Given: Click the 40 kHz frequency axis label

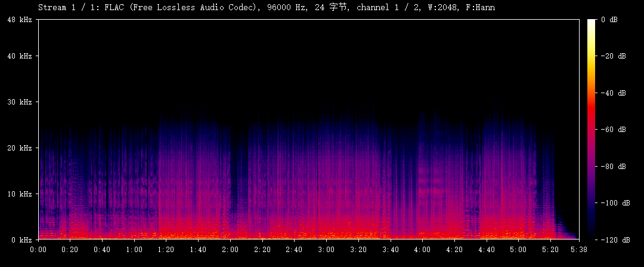Looking at the screenshot, I should (19, 56).
